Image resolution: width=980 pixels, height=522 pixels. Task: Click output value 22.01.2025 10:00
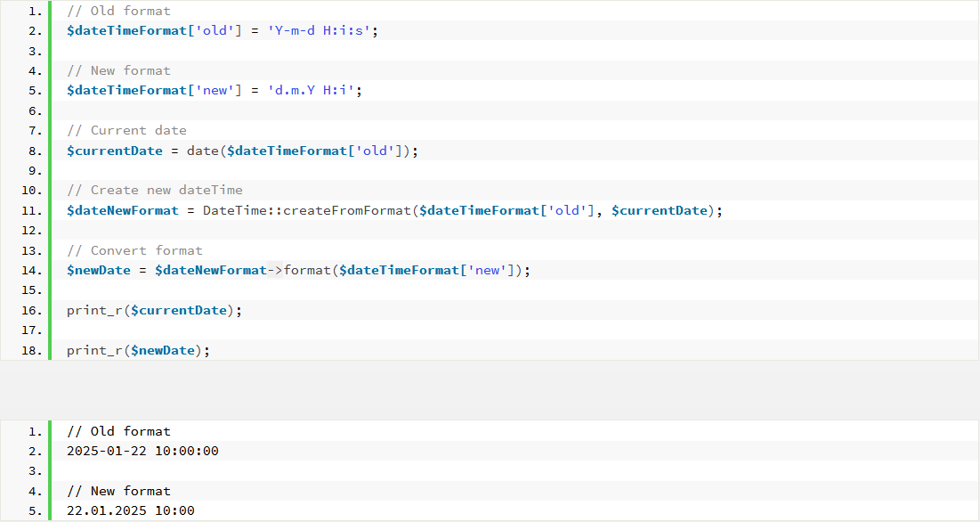[131, 510]
